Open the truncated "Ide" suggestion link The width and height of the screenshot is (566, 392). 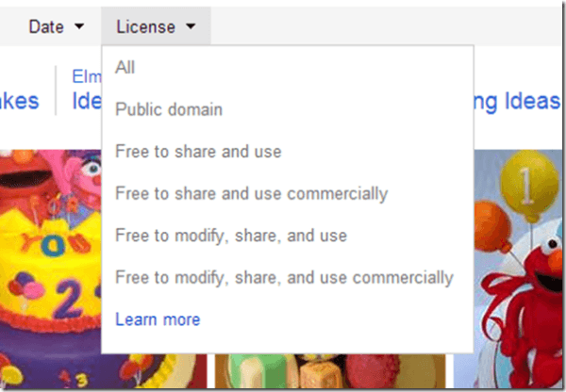[x=86, y=102]
